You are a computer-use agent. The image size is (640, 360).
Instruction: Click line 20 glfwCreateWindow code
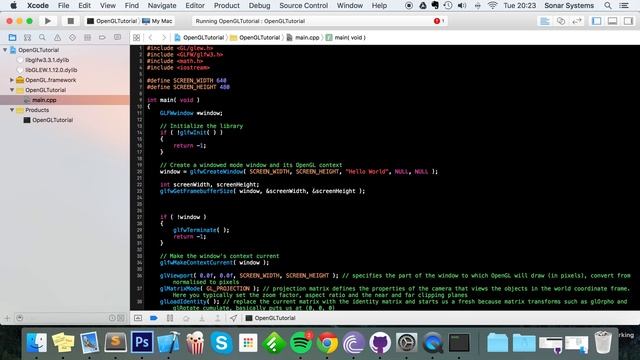pos(298,171)
